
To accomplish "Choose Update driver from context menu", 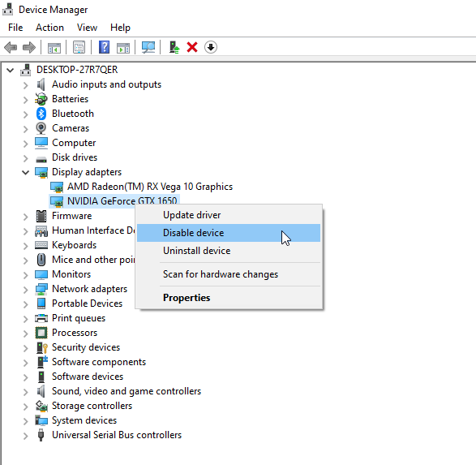I will click(229, 215).
